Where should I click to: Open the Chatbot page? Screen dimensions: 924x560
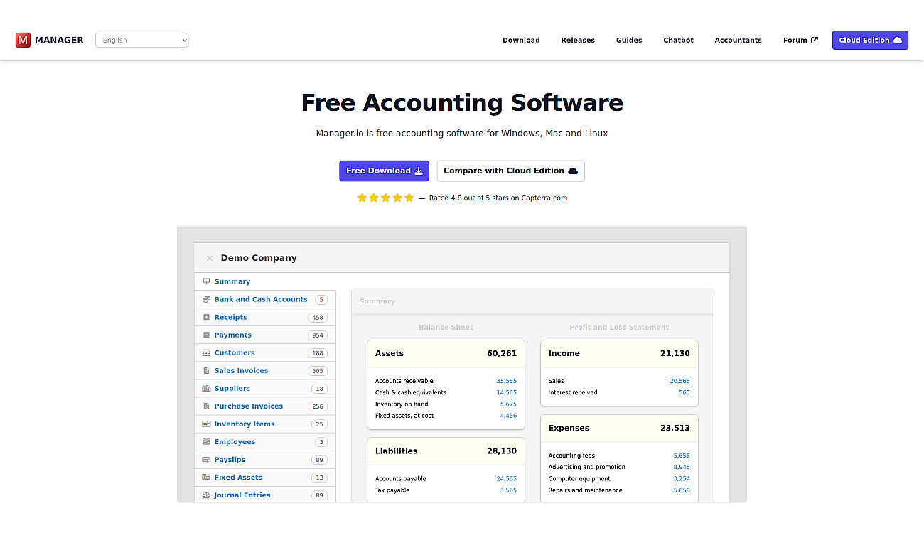coord(678,40)
